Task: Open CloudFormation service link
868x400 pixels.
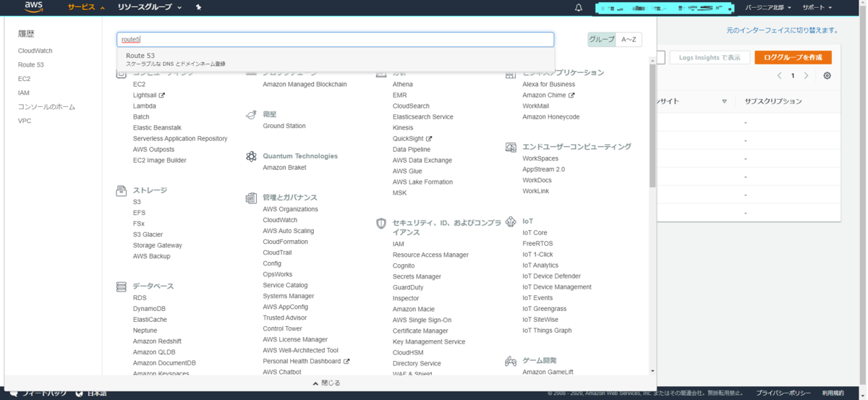Action: point(286,242)
